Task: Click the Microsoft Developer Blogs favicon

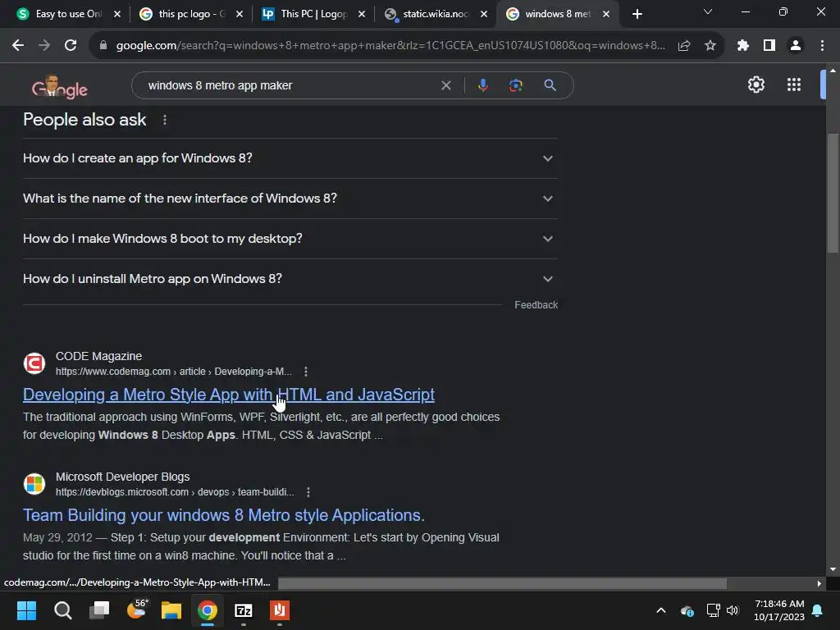Action: click(x=34, y=484)
